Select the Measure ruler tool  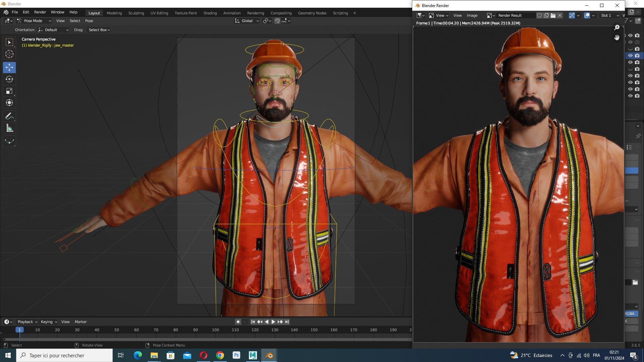9,128
